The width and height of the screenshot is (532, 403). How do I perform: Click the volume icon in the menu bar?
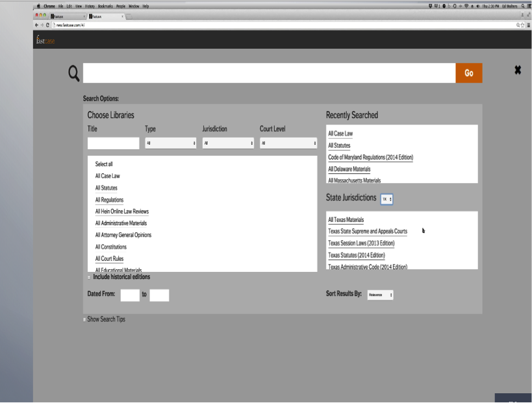click(477, 6)
